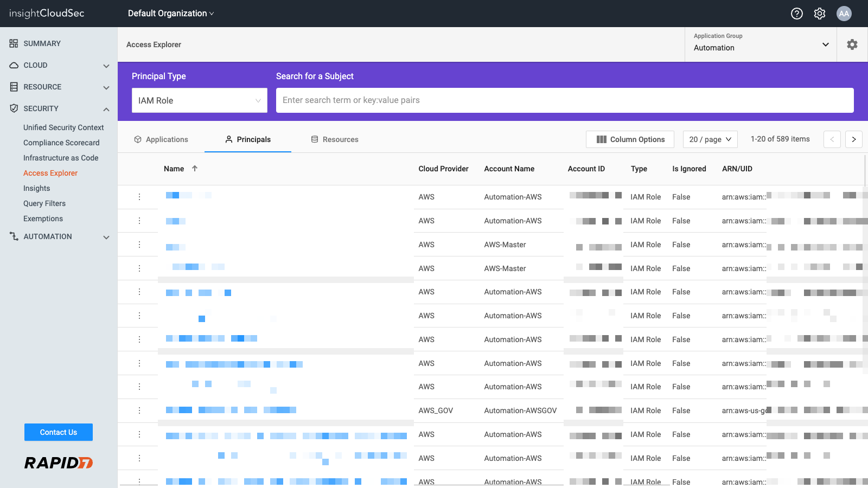Viewport: 868px width, 488px height.
Task: Click the Security shield icon
Action: click(14, 108)
